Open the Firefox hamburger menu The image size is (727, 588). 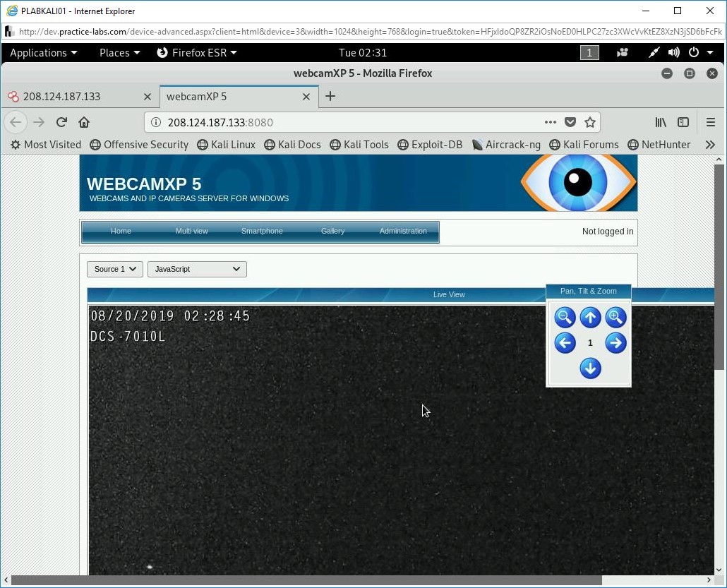click(x=711, y=121)
